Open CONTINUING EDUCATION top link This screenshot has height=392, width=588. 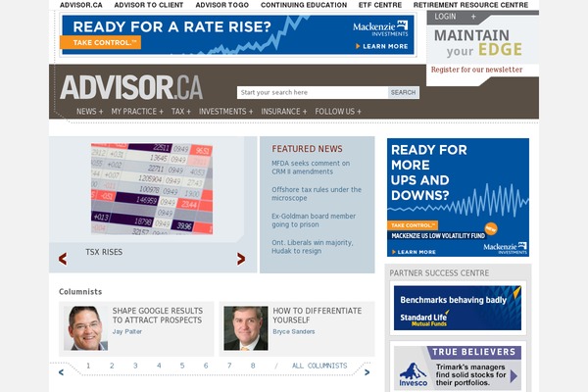coord(304,5)
